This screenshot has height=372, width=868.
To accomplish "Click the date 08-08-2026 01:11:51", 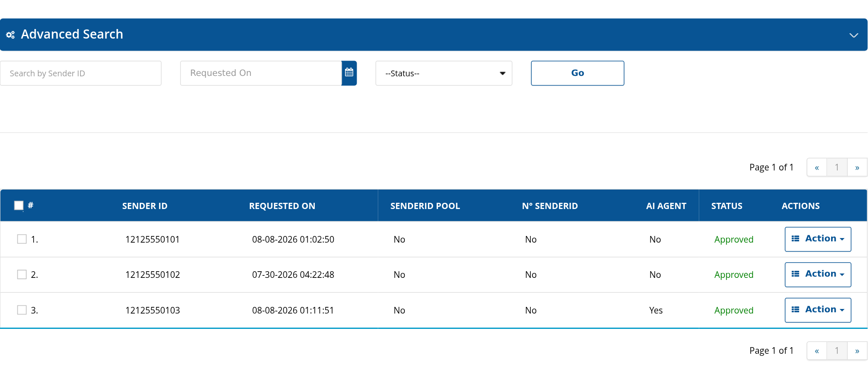I will coord(293,310).
